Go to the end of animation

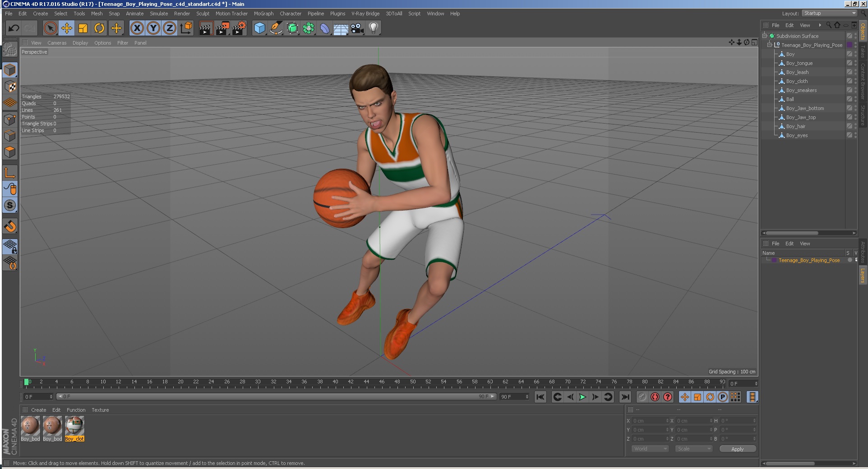pos(625,397)
